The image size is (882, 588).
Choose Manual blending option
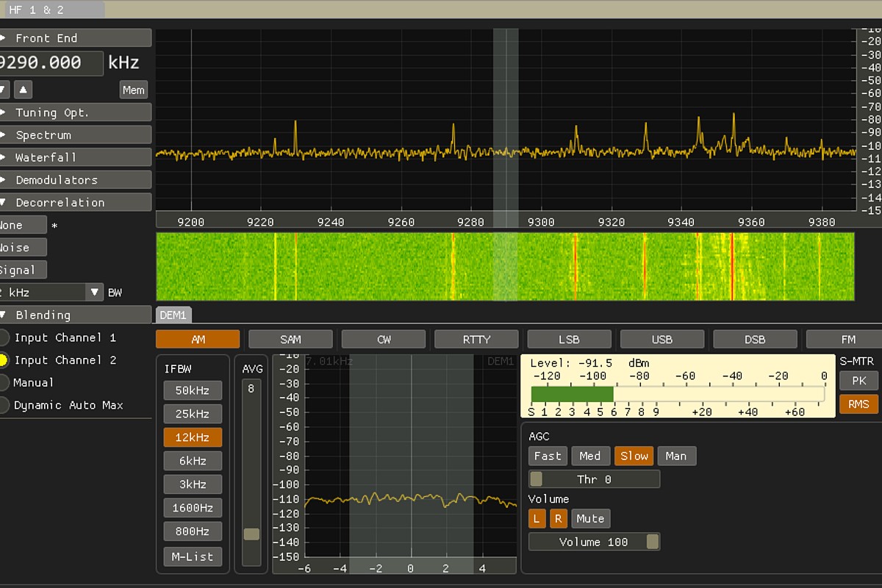4,383
